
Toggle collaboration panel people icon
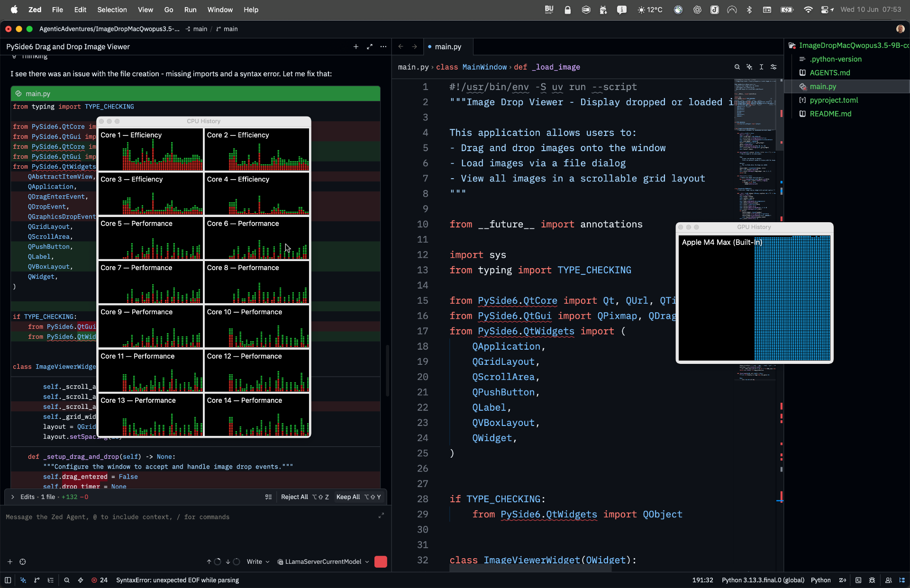(x=889, y=580)
